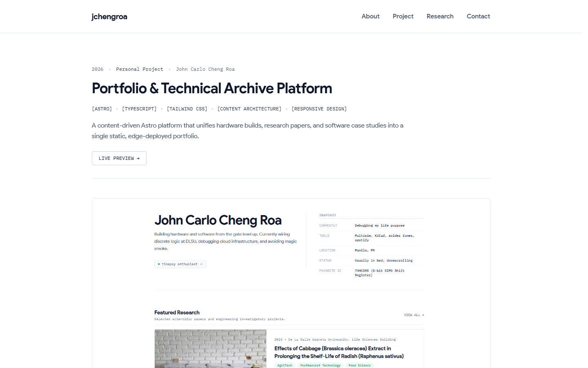
Task: Click the 'Multisim, KiCad, solder fumes' tools value
Action: [x=385, y=238]
